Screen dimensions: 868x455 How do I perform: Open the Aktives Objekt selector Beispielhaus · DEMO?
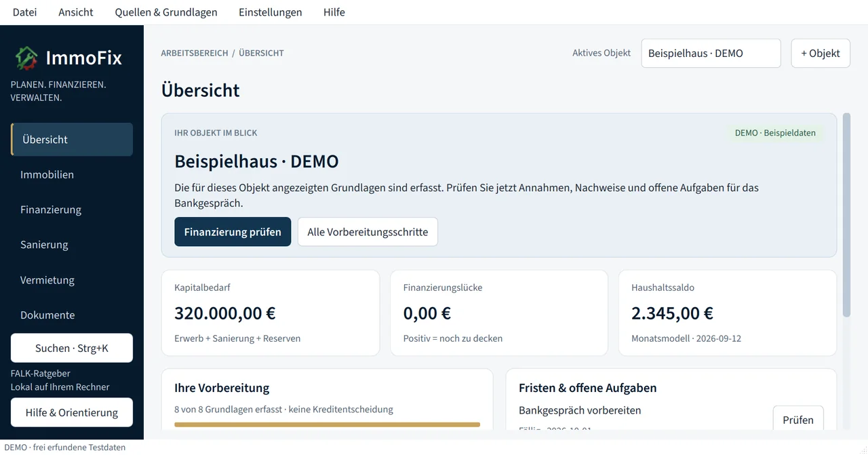(x=711, y=53)
